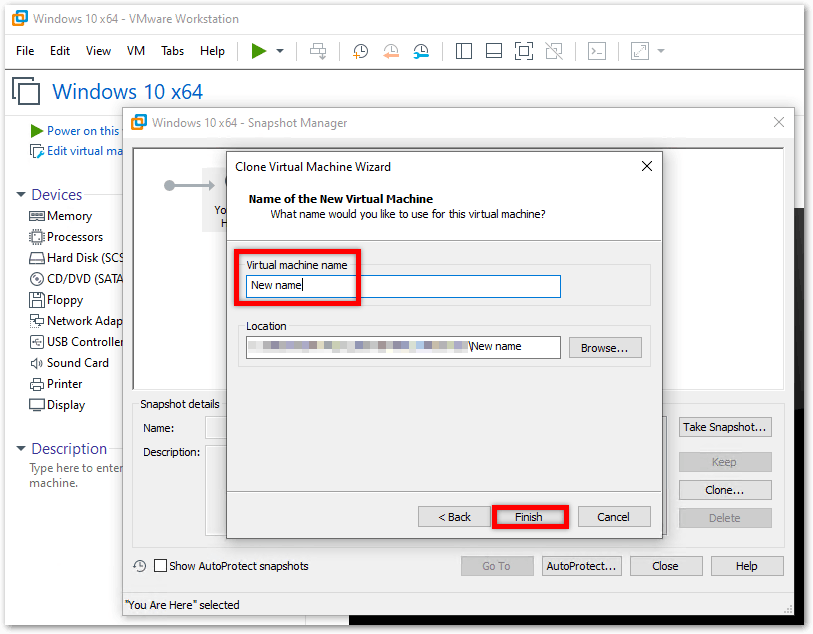This screenshot has width=813, height=634.
Task: Open the console view terminal icon
Action: tap(597, 51)
